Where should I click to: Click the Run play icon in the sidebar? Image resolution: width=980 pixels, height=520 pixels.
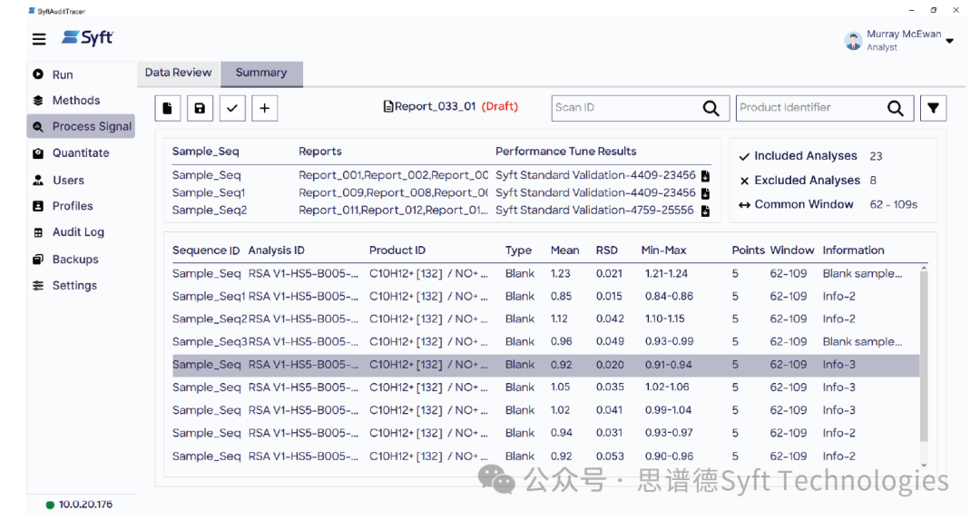[38, 74]
